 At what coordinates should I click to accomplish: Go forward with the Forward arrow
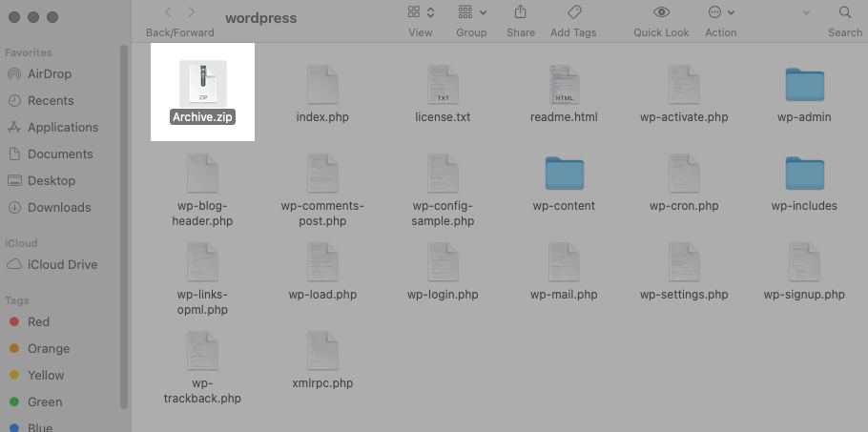click(192, 11)
